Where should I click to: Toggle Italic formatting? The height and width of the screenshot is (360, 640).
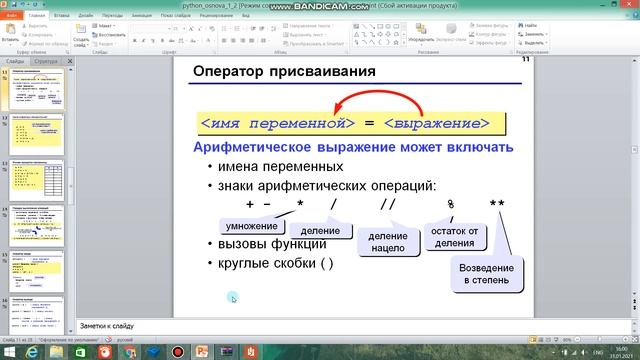(144, 41)
